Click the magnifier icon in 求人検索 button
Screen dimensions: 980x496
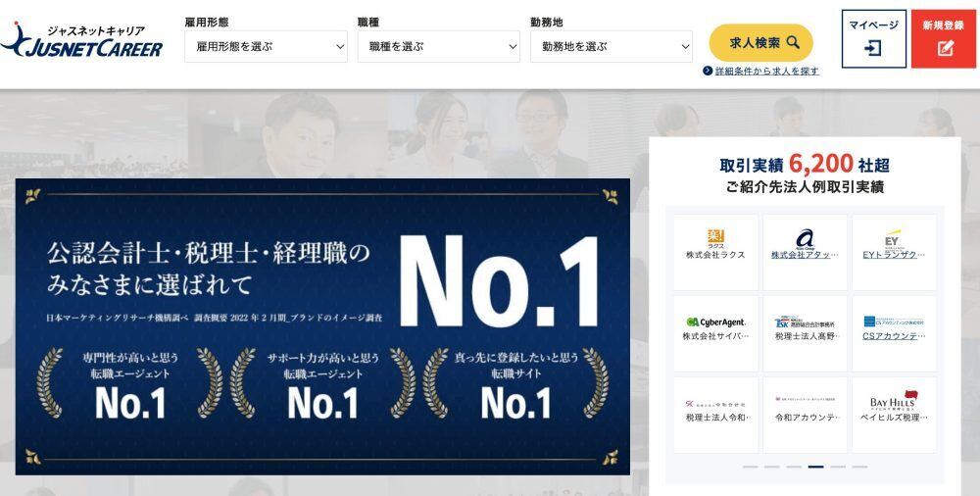(x=793, y=42)
